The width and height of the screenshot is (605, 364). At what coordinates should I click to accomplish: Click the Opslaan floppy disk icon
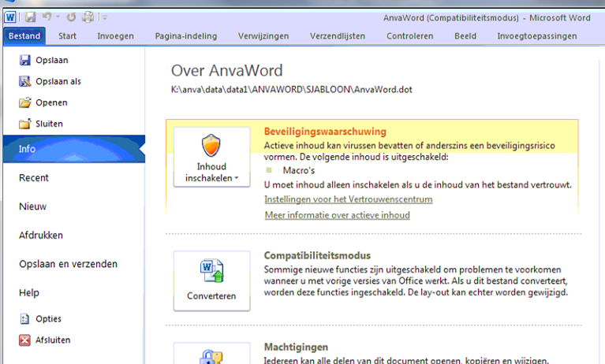(x=24, y=60)
